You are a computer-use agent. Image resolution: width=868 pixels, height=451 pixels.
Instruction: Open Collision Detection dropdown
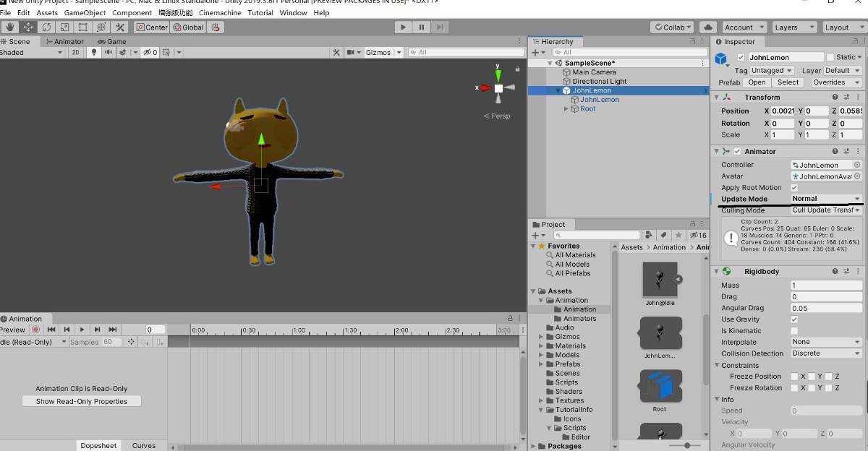point(827,353)
